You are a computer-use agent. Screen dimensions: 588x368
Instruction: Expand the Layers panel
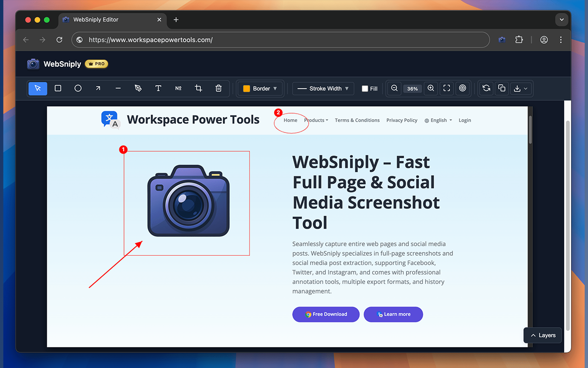[542, 335]
